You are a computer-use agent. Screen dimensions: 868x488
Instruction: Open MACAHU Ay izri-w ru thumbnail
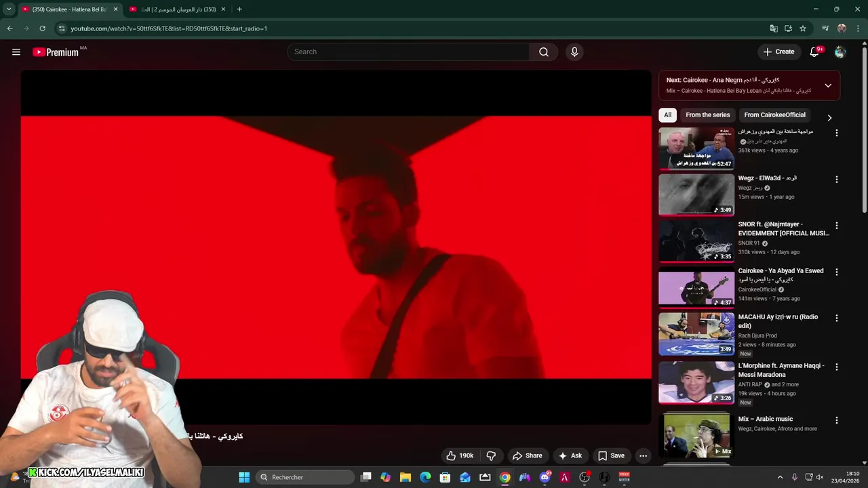tap(696, 333)
